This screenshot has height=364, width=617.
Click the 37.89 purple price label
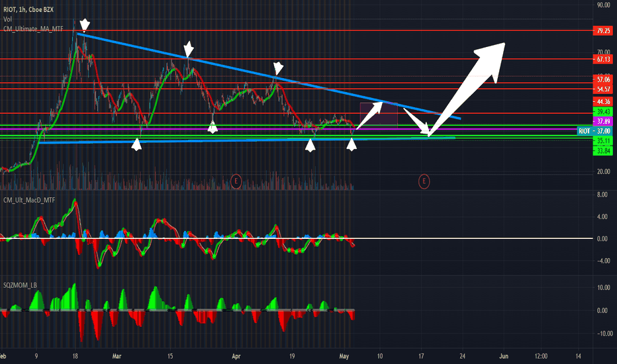[x=603, y=121]
